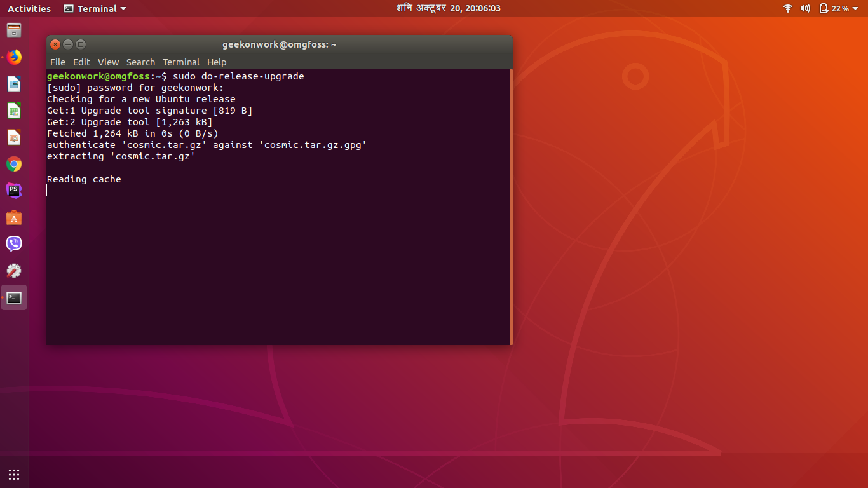Launch Firefox from the dock
The width and height of the screenshot is (868, 488).
point(14,57)
